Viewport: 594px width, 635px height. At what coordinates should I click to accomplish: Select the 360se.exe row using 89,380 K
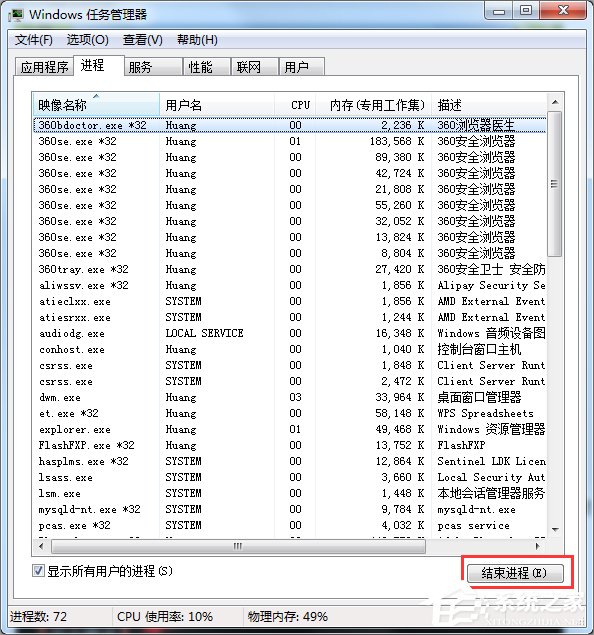pos(290,157)
